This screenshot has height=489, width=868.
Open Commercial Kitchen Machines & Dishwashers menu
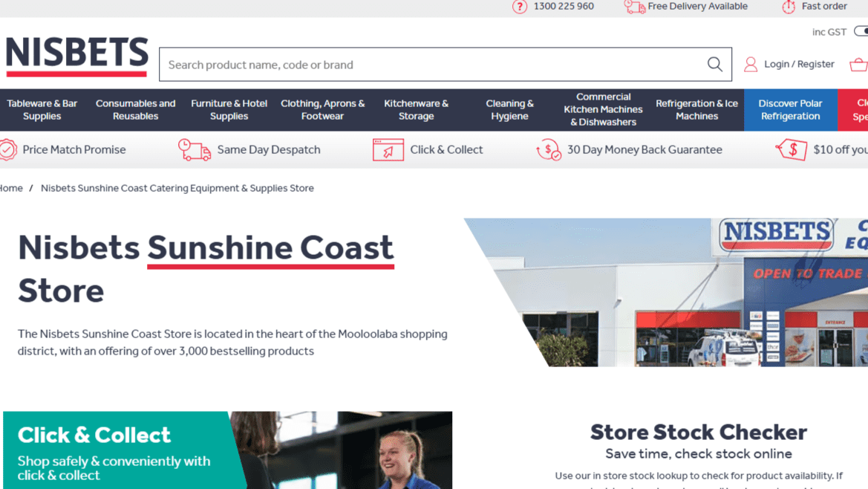pos(604,110)
